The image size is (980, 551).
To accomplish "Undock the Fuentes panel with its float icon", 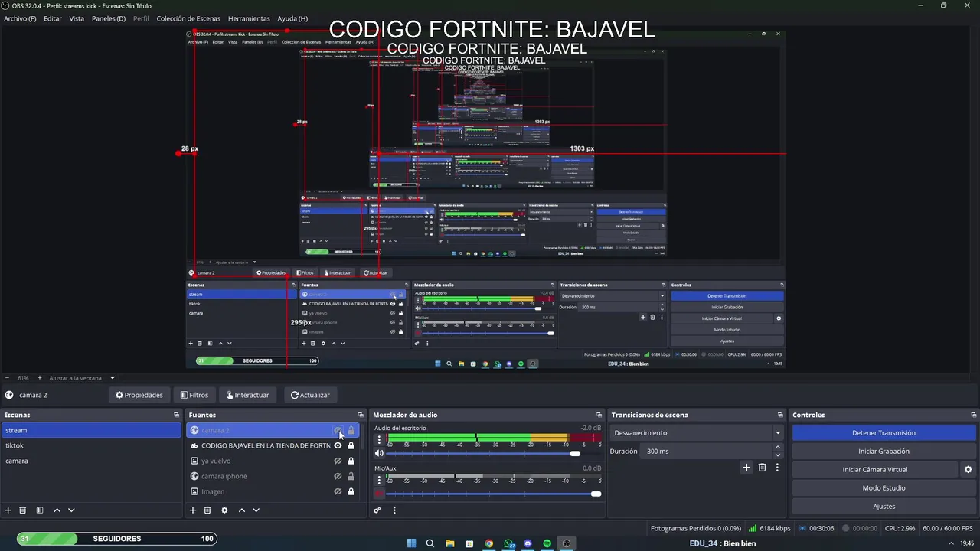I will pos(361,415).
